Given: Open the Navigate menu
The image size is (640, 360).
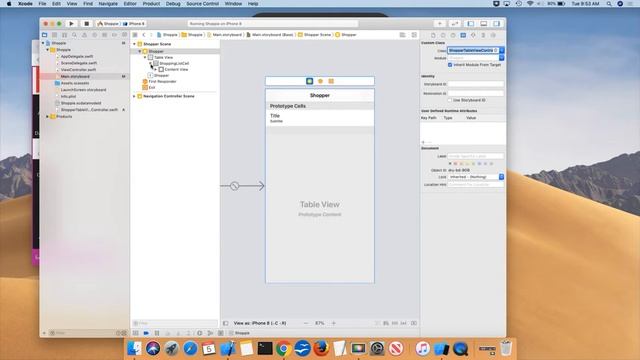Looking at the screenshot, I should point(108,4).
